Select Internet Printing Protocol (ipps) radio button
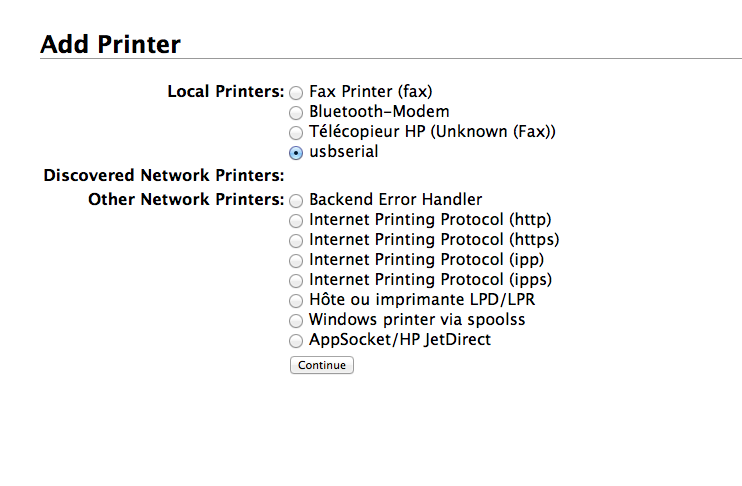 (296, 281)
